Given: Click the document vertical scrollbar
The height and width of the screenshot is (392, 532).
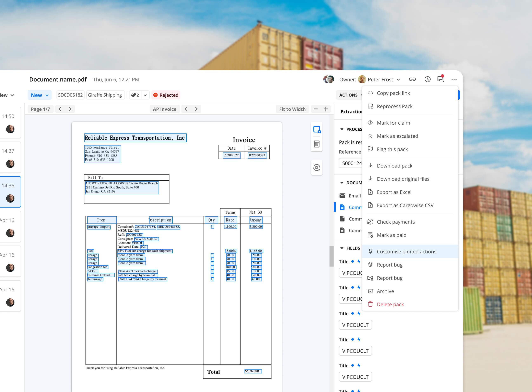Looking at the screenshot, I should [331, 256].
